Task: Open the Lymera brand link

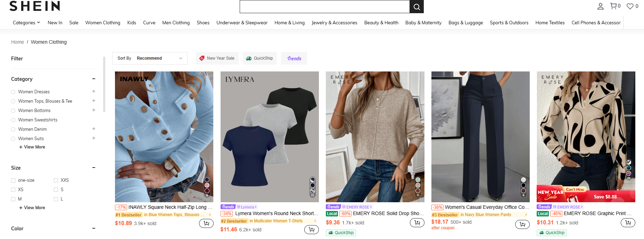Action: click(247, 207)
